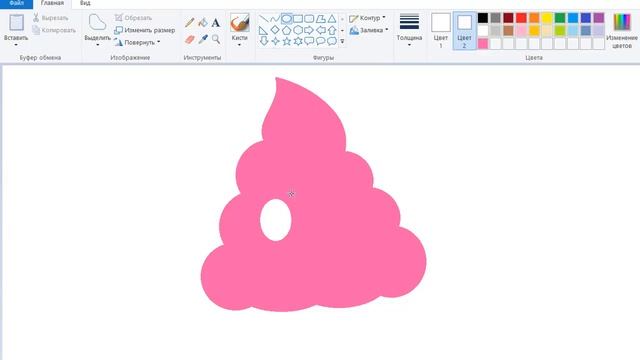
Task: Choose the Rounded rectangle shape
Action: pos(309,19)
